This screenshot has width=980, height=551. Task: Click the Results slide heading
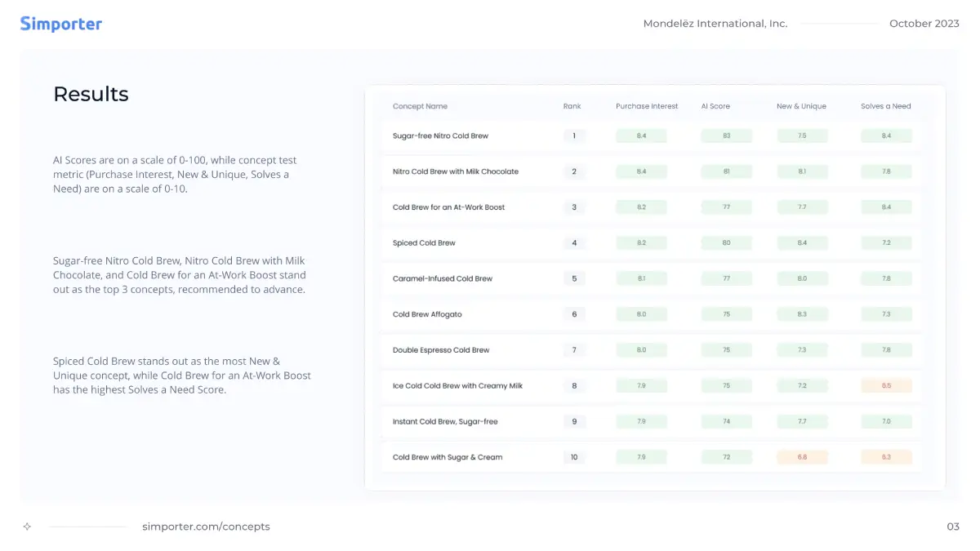(91, 94)
